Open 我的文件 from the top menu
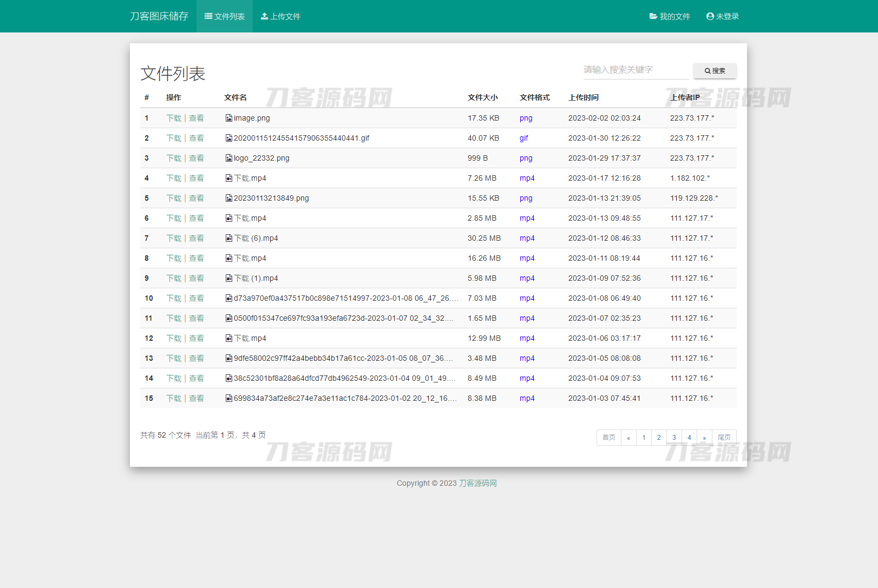 click(x=670, y=16)
